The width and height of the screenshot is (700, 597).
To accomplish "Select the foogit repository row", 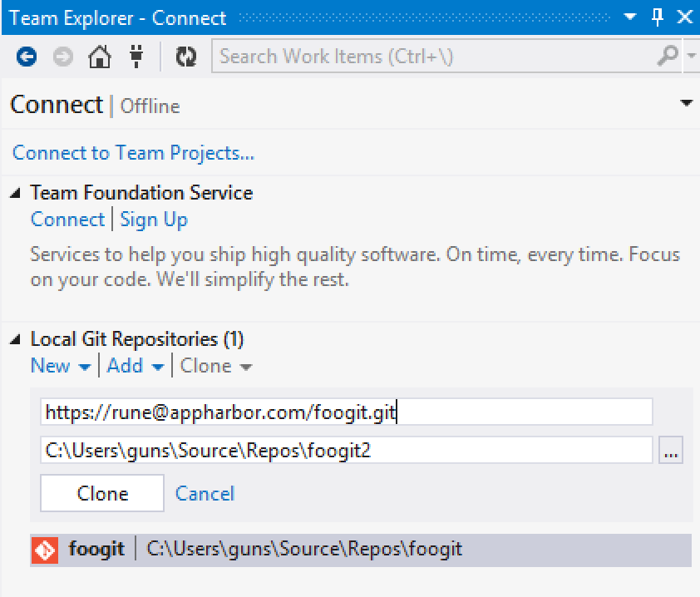I will 361,550.
